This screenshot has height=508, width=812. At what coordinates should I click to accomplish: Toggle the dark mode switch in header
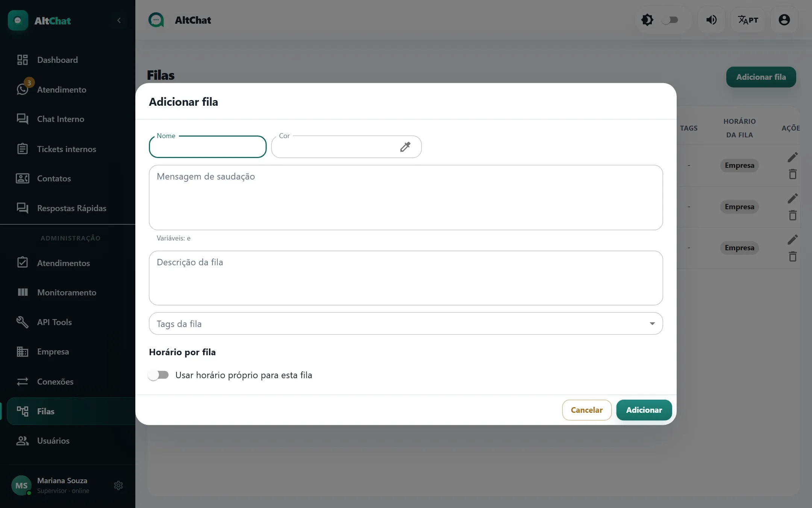[x=670, y=20]
